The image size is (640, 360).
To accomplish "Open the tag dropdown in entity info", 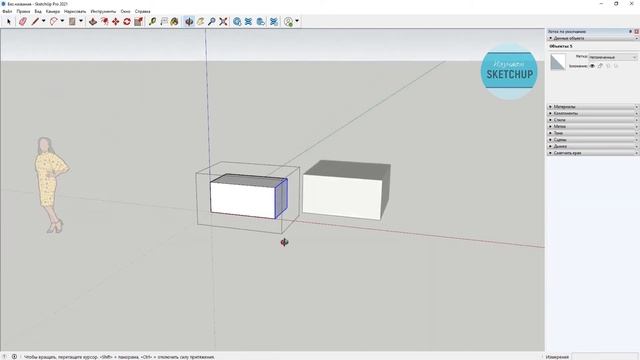I will (x=612, y=57).
